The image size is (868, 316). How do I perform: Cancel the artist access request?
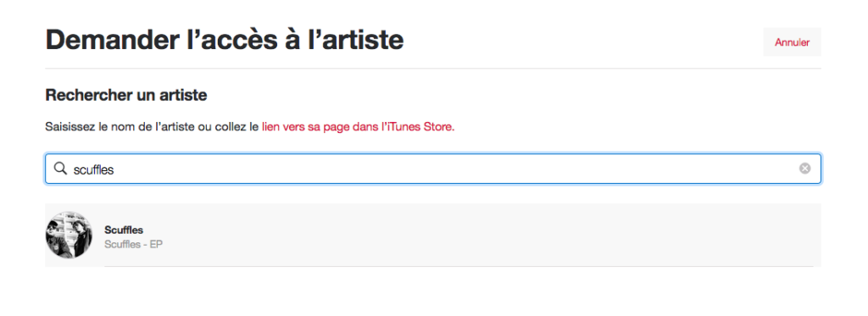(792, 42)
